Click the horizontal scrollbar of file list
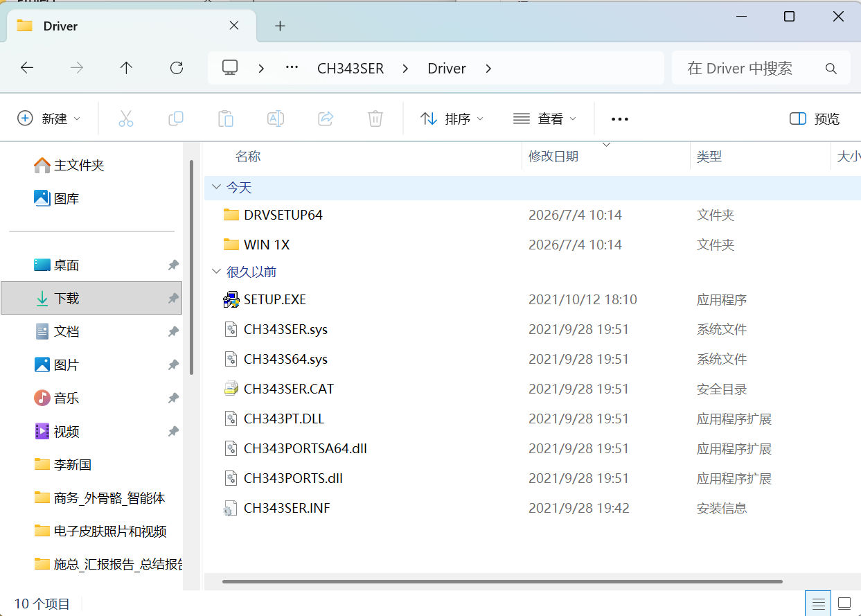Viewport: 861px width, 616px height. (502, 581)
